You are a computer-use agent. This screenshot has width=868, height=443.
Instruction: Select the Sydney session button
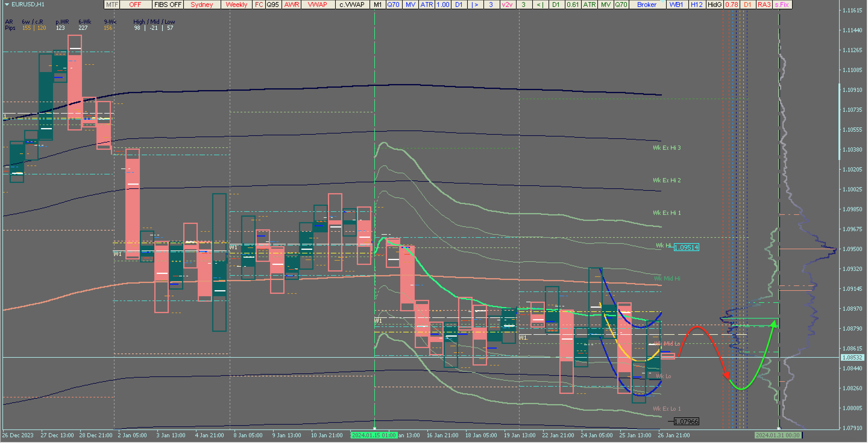click(202, 5)
